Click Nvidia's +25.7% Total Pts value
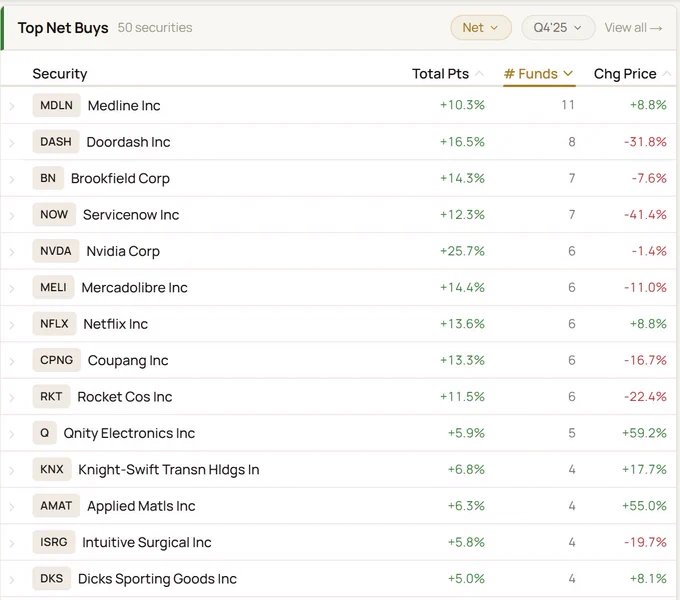Image resolution: width=680 pixels, height=600 pixels. click(x=462, y=251)
